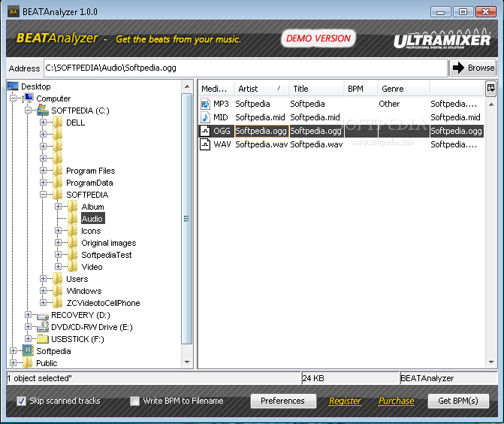Click the MID music note icon
This screenshot has width=504, height=424.
[x=205, y=117]
